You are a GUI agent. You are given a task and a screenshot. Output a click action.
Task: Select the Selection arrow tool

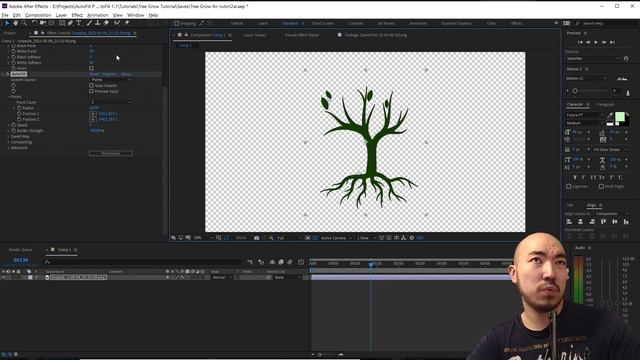[7, 23]
